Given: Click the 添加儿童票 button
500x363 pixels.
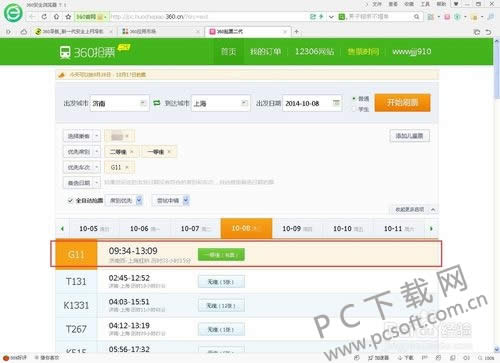Looking at the screenshot, I should [x=409, y=136].
